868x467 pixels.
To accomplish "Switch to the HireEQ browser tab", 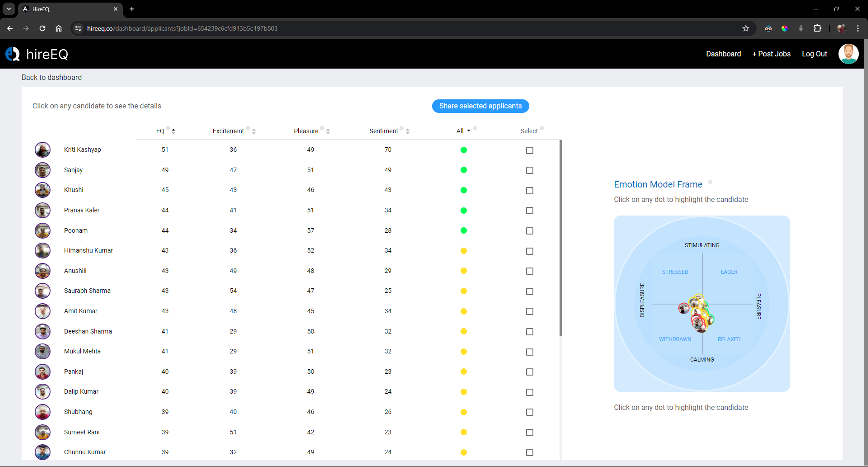I will click(x=70, y=9).
